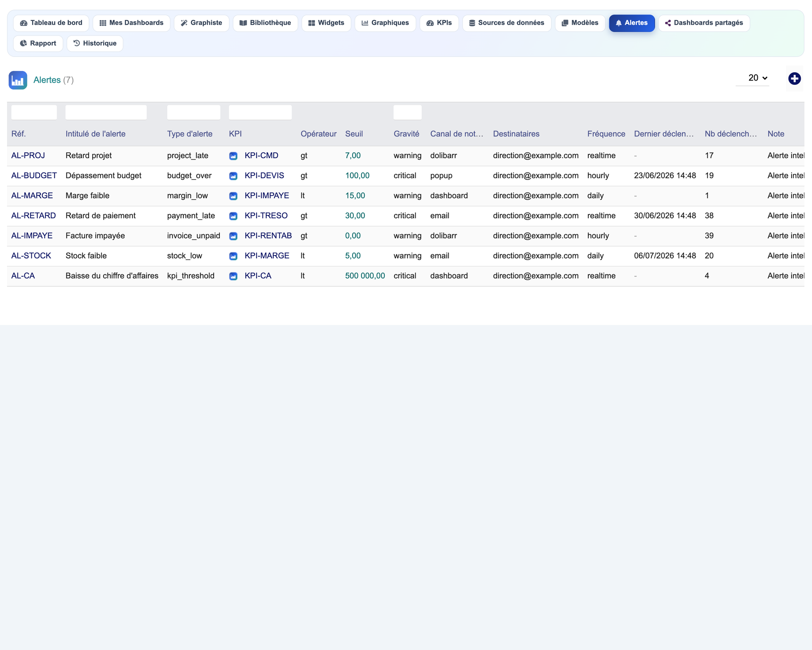Click the icon beside KPI-DEVIS
The width and height of the screenshot is (812, 650).
tap(233, 176)
